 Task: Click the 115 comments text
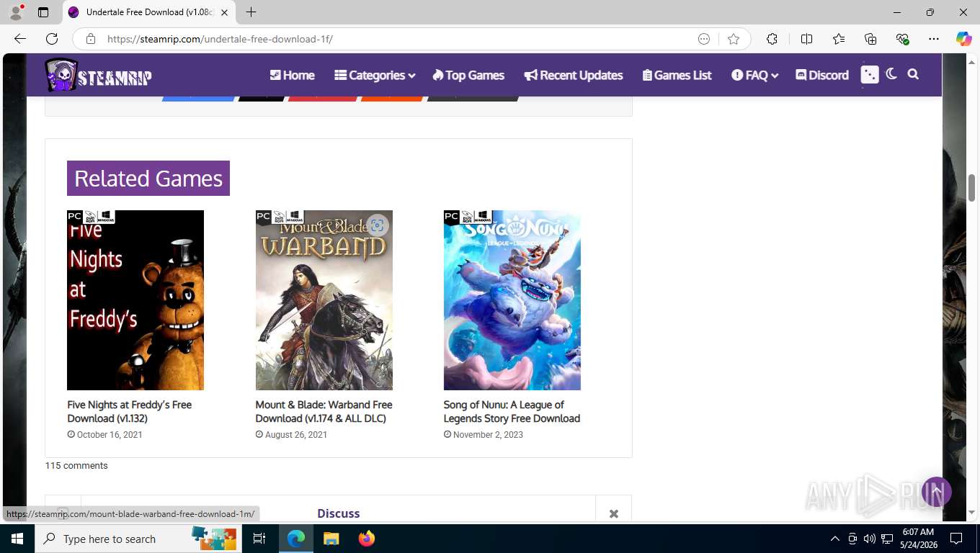click(76, 466)
